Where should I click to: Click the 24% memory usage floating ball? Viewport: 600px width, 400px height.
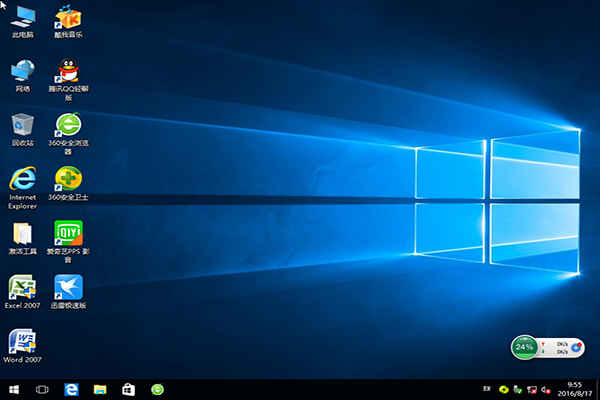coord(524,348)
